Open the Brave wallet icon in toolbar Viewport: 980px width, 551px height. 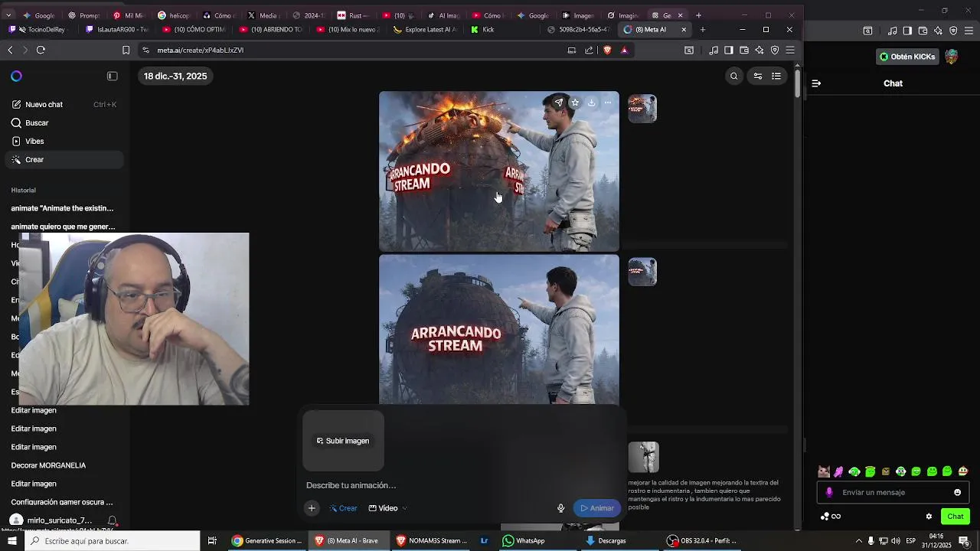click(743, 50)
